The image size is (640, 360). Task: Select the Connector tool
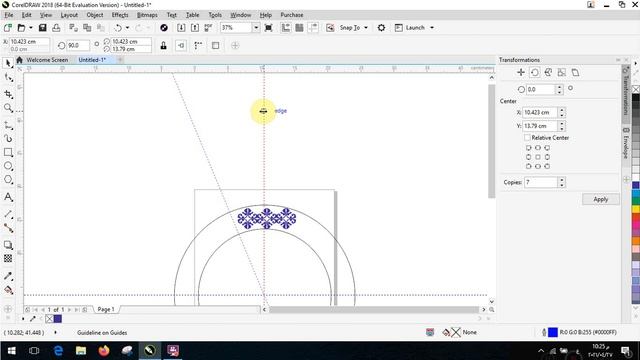point(8,228)
